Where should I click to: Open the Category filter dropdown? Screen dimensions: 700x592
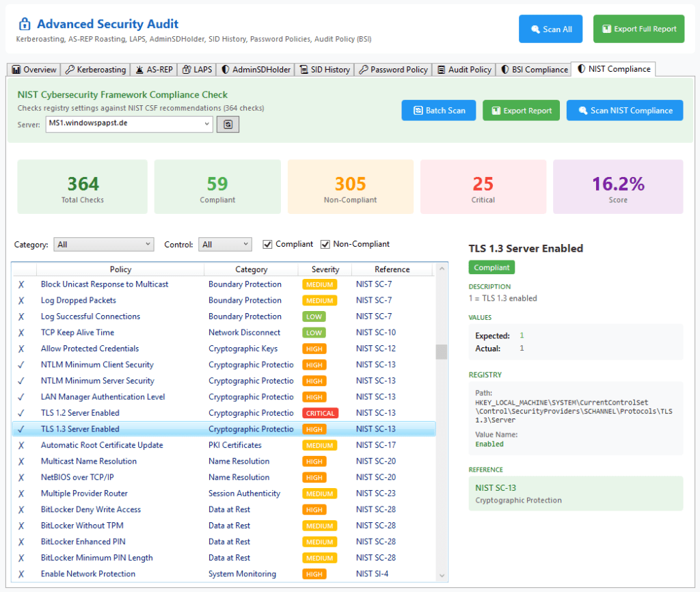tap(103, 244)
